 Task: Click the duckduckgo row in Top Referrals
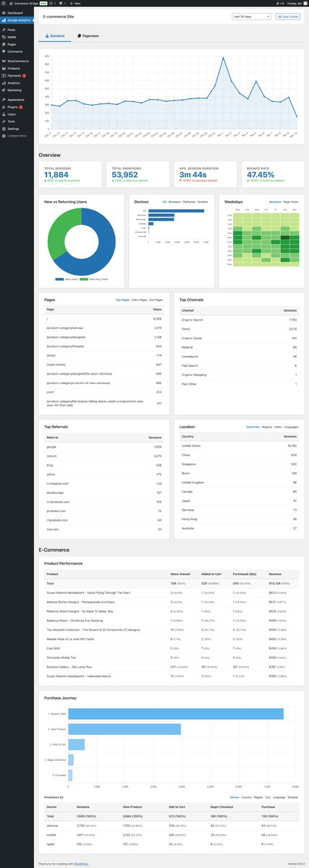click(x=103, y=492)
